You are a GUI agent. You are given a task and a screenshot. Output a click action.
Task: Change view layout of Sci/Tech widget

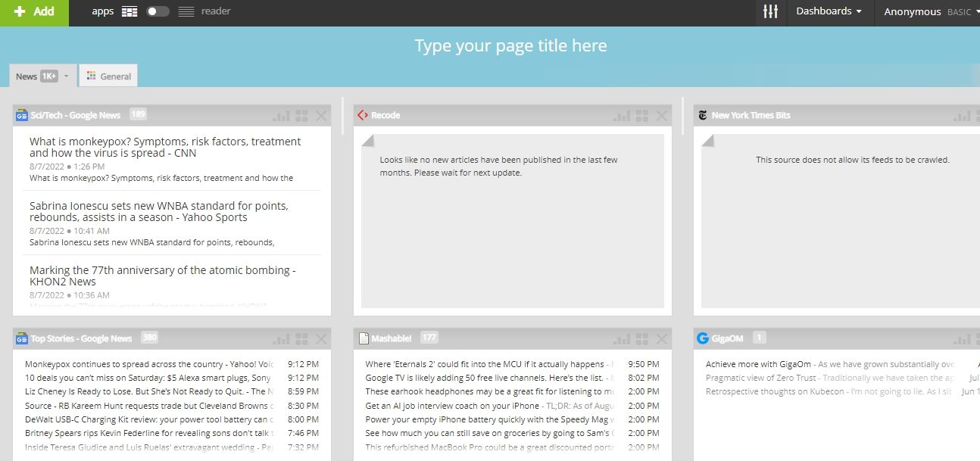301,116
